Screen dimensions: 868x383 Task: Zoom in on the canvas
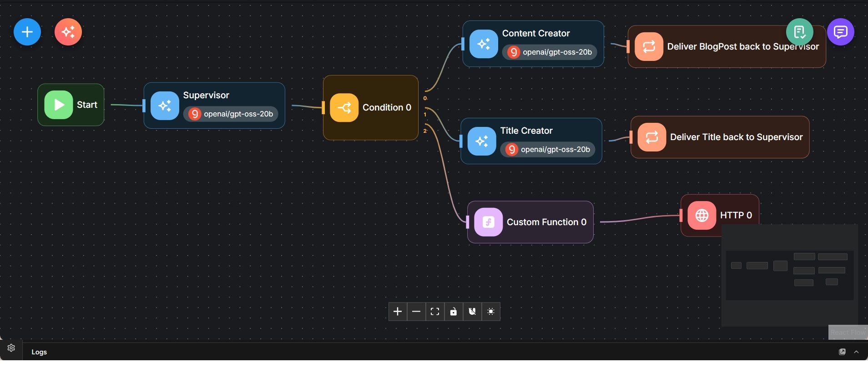click(x=398, y=312)
